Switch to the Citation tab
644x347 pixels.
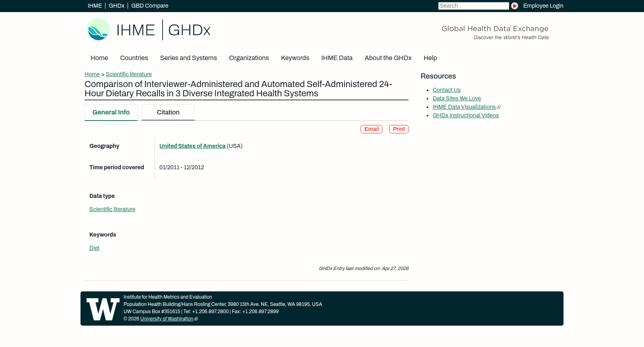(168, 112)
